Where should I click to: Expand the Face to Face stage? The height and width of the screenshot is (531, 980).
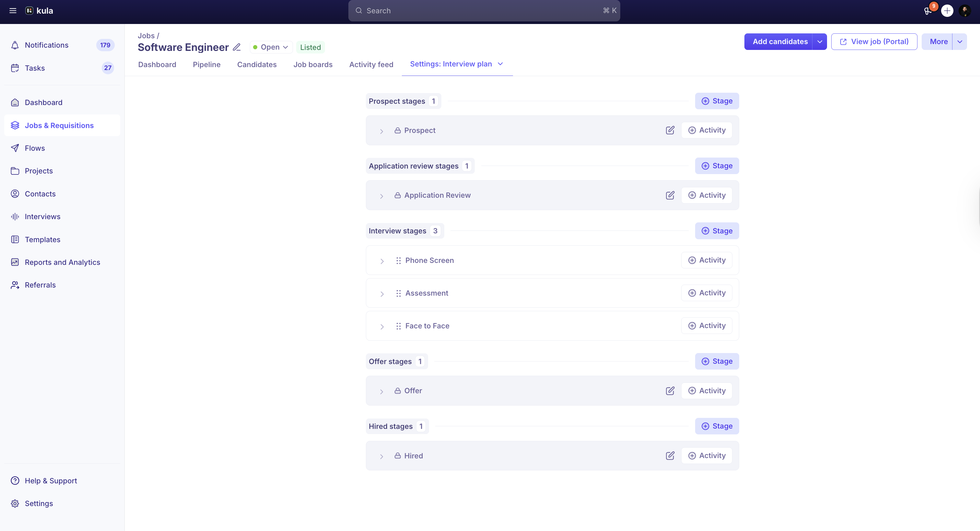click(x=382, y=326)
